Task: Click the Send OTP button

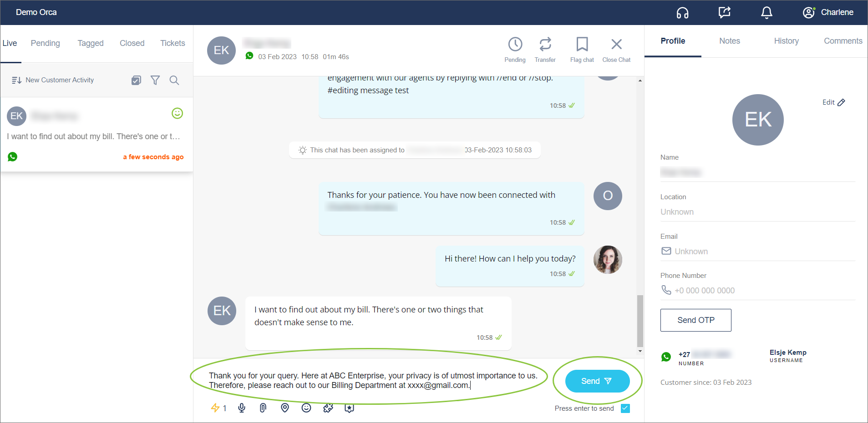Action: tap(695, 320)
